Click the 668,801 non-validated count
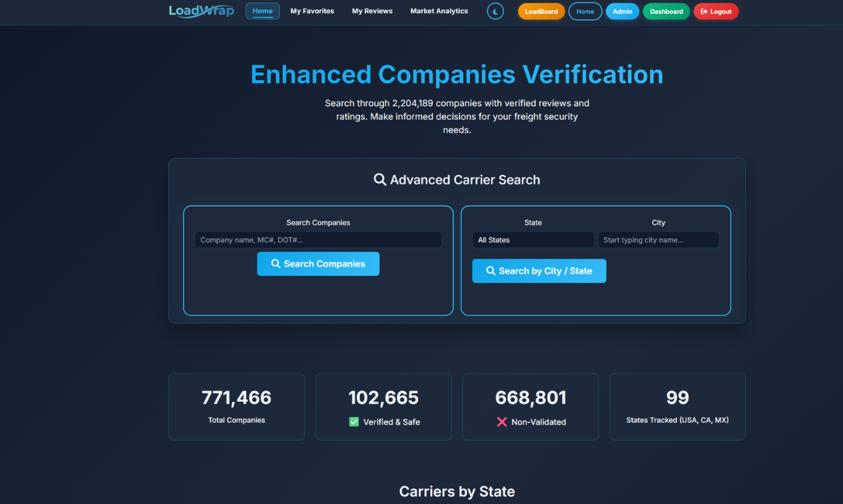 (531, 397)
